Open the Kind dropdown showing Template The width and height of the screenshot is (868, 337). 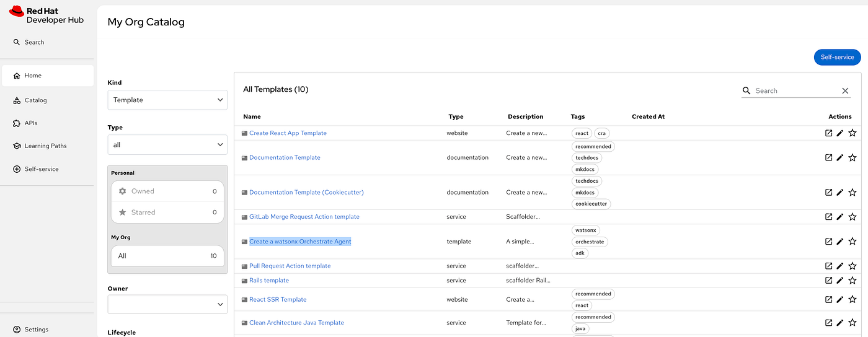[x=167, y=100]
